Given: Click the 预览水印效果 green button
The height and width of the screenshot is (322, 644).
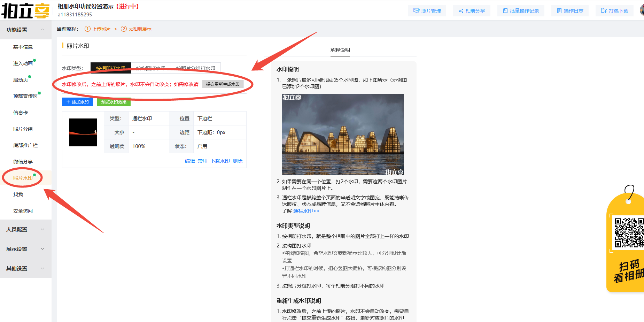Looking at the screenshot, I should [113, 101].
